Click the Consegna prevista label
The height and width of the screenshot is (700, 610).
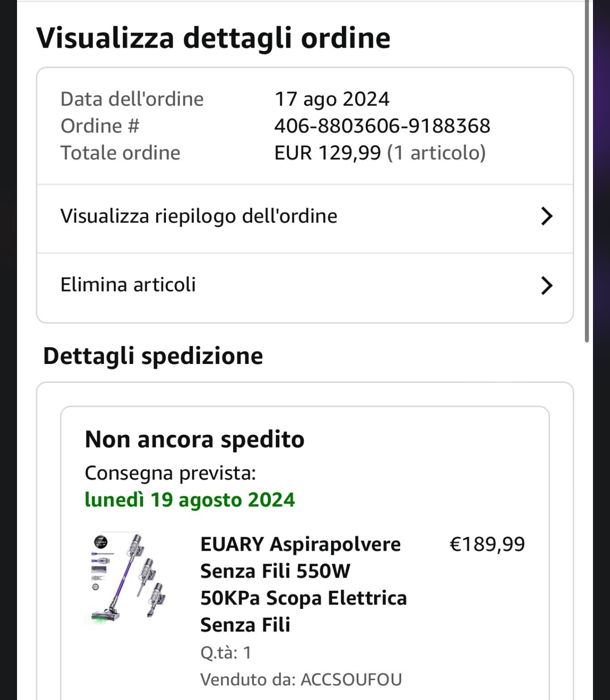pyautogui.click(x=170, y=473)
